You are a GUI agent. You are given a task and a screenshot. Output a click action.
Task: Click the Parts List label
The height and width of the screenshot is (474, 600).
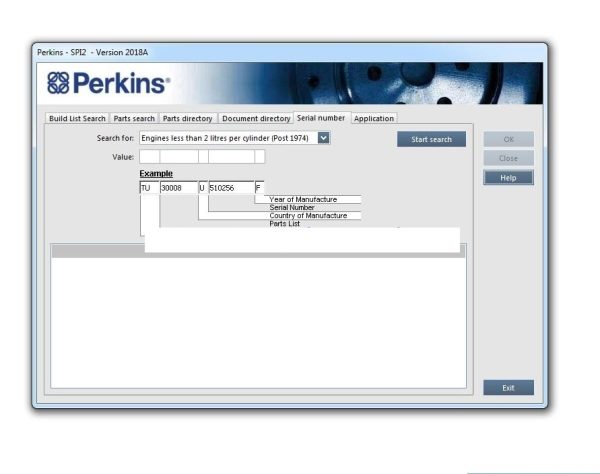[x=284, y=223]
